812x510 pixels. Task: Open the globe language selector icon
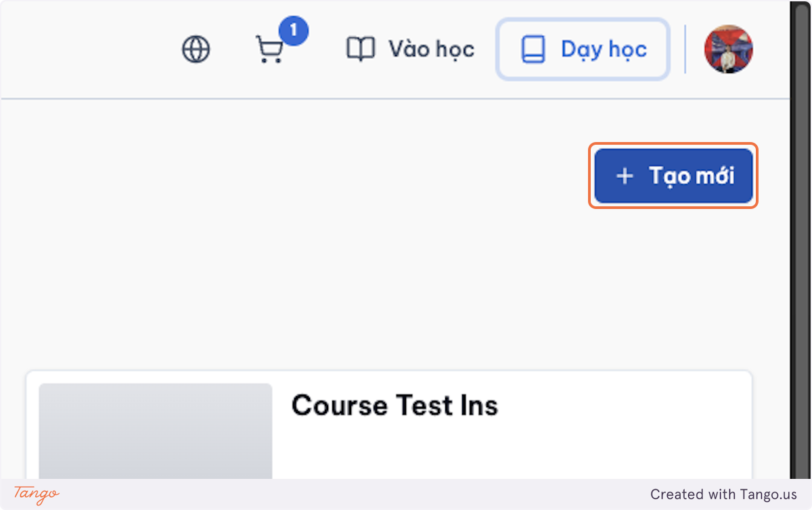pos(196,49)
